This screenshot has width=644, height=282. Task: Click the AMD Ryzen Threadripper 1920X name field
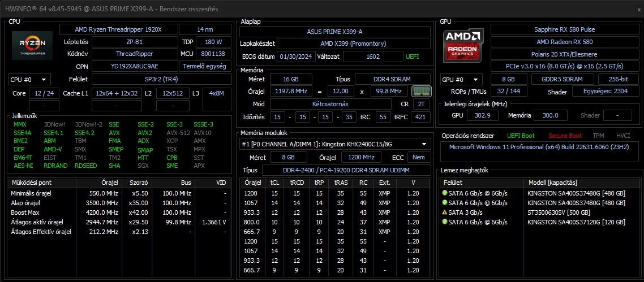point(119,29)
